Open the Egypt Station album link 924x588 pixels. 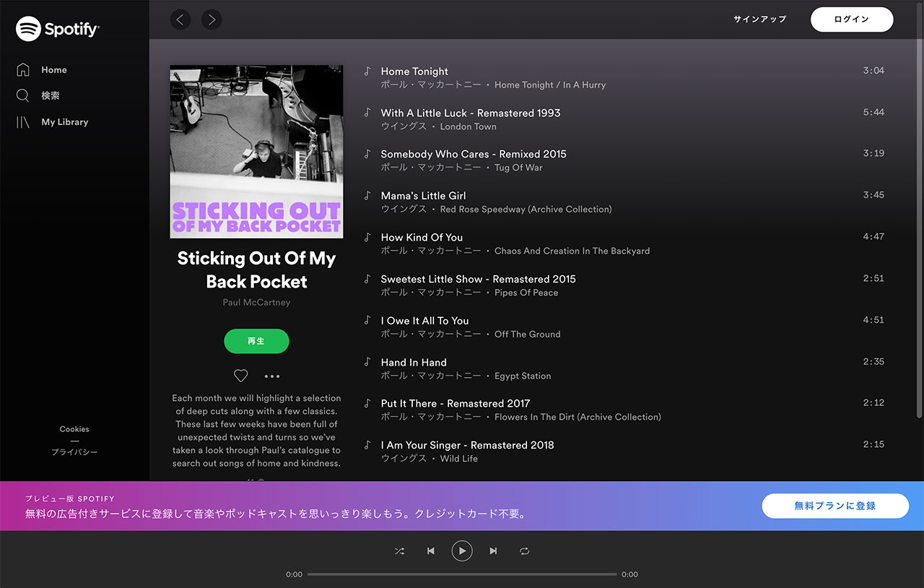point(523,376)
